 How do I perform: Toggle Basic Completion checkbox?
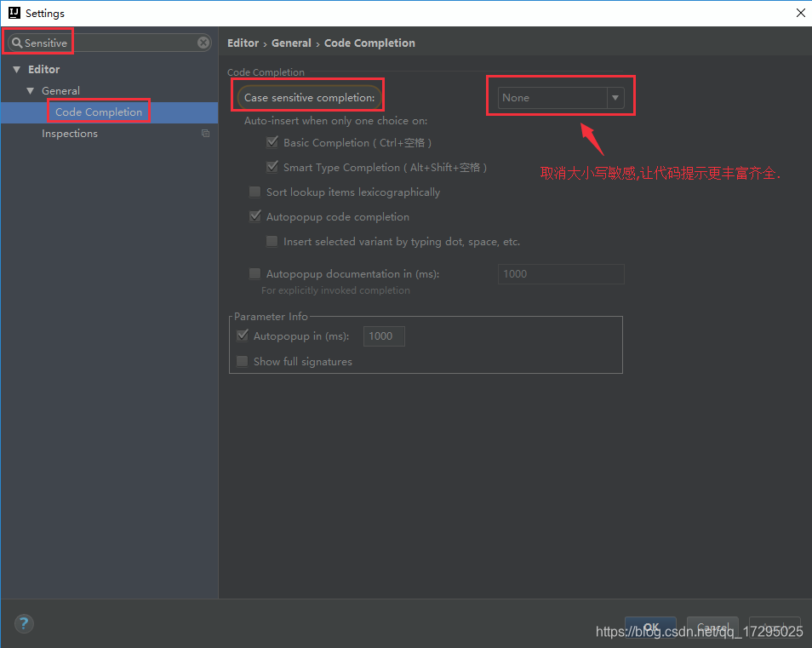(x=272, y=142)
